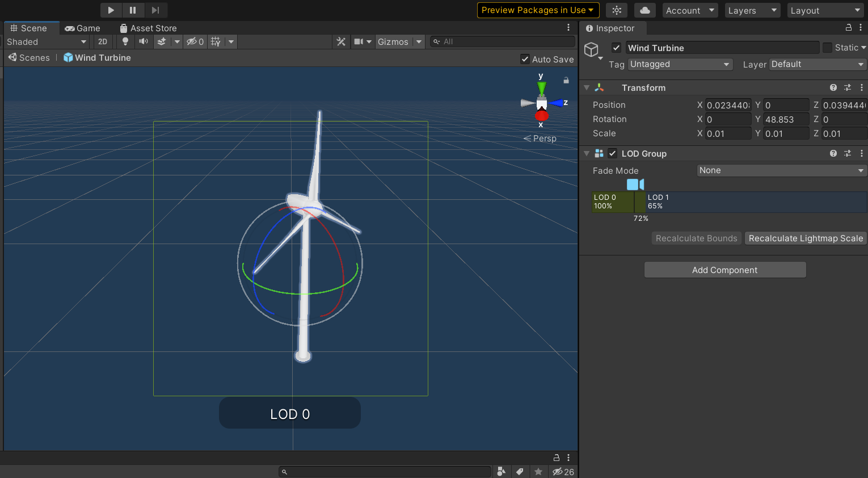Collapse the Transform component
This screenshot has width=868, height=478.
587,88
